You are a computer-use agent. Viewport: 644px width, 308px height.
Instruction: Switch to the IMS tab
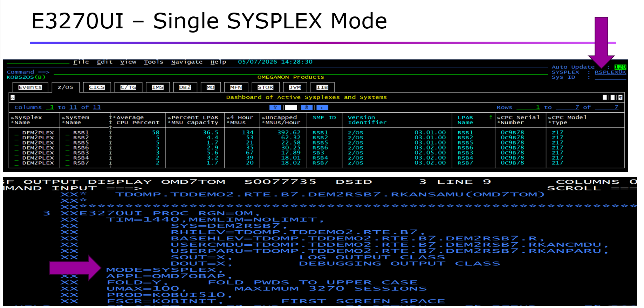(158, 87)
